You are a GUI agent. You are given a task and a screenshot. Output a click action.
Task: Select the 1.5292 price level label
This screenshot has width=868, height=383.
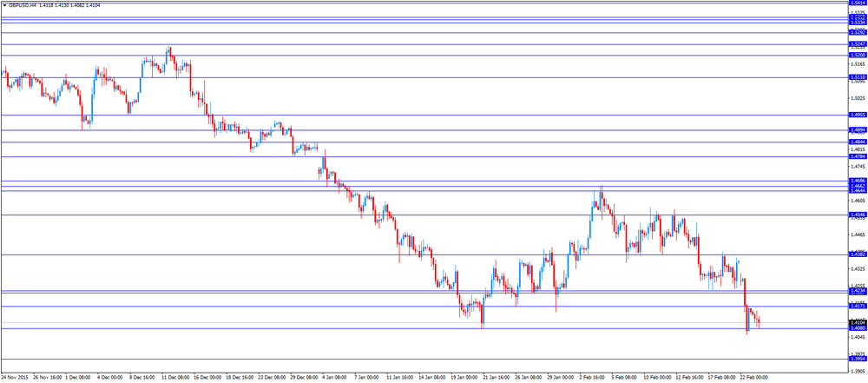pos(857,33)
